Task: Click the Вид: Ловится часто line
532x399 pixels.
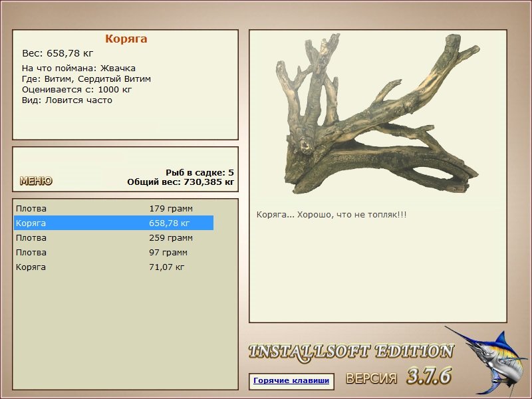Action: [67, 100]
